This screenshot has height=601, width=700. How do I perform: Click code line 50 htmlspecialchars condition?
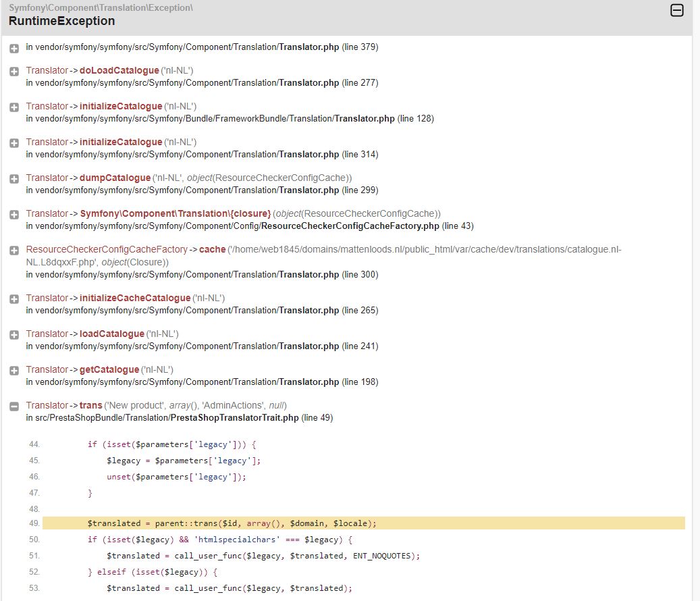click(x=220, y=540)
